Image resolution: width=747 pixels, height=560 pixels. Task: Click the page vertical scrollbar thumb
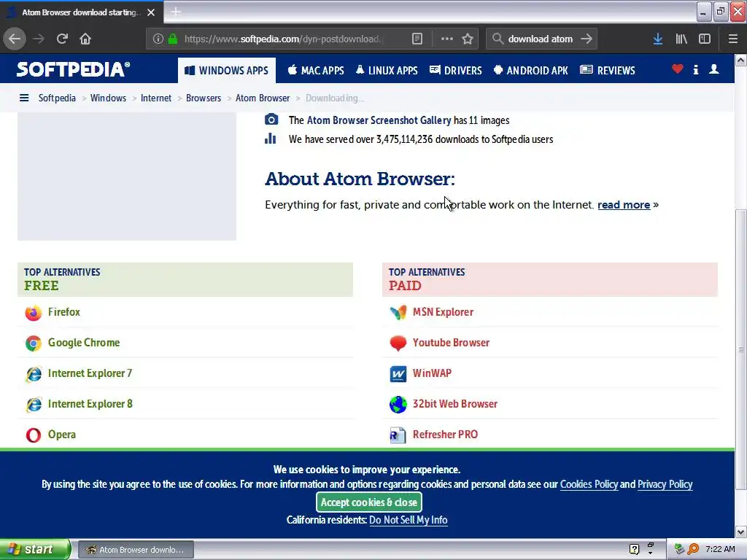(740, 349)
